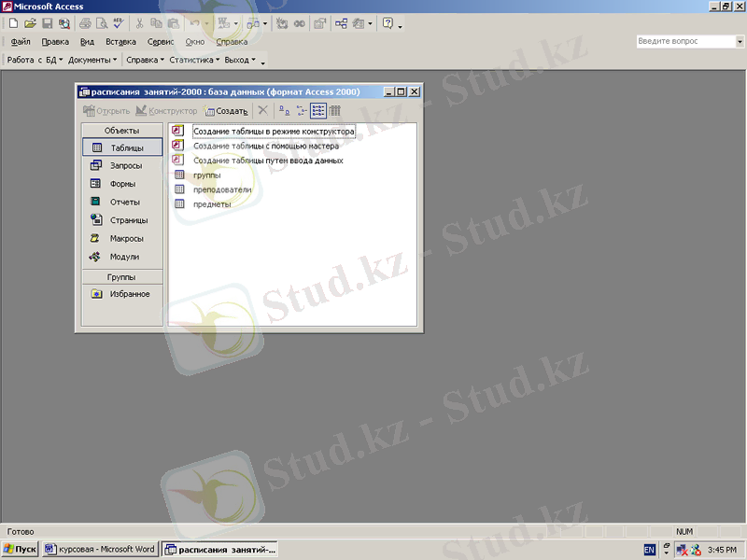
Task: Open the Статистика dropdown menu
Action: click(194, 60)
